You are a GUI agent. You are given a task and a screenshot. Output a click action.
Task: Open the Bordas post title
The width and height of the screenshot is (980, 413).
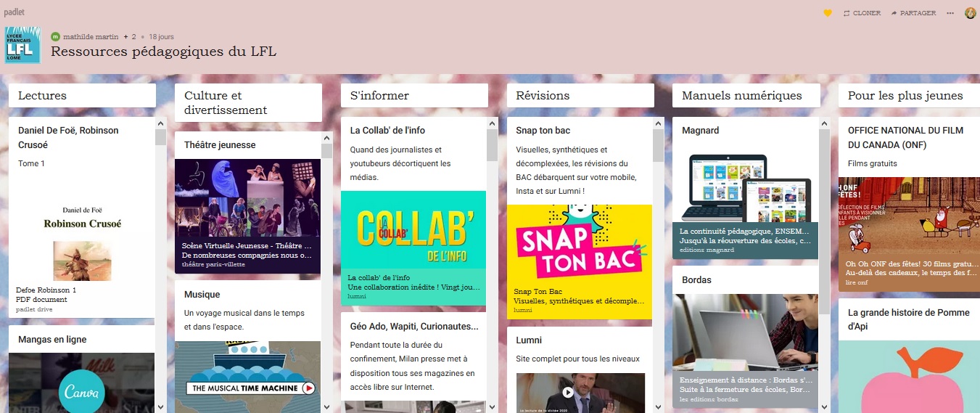tap(697, 279)
